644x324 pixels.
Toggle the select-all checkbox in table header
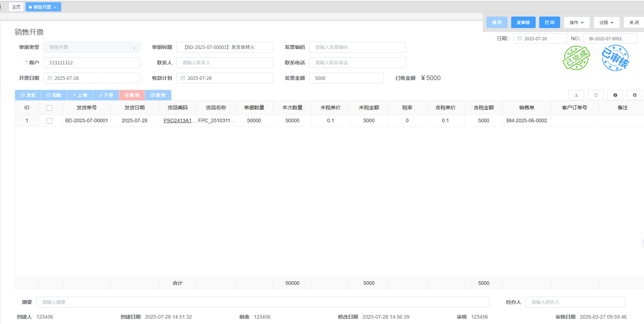point(49,108)
